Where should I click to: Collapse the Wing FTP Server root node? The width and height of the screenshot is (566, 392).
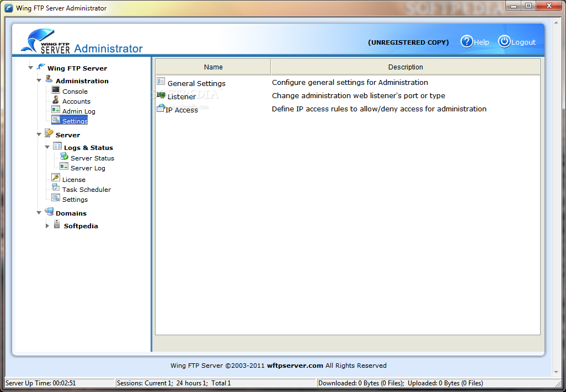point(31,68)
